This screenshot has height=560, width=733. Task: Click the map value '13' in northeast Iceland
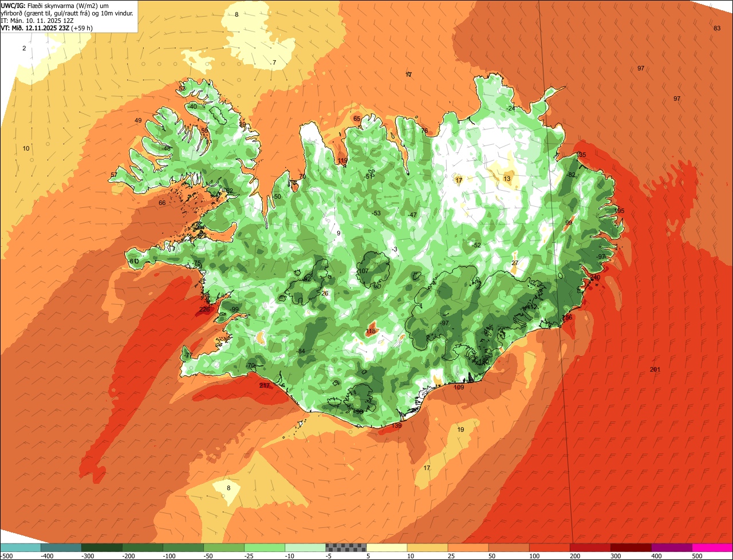click(x=507, y=179)
